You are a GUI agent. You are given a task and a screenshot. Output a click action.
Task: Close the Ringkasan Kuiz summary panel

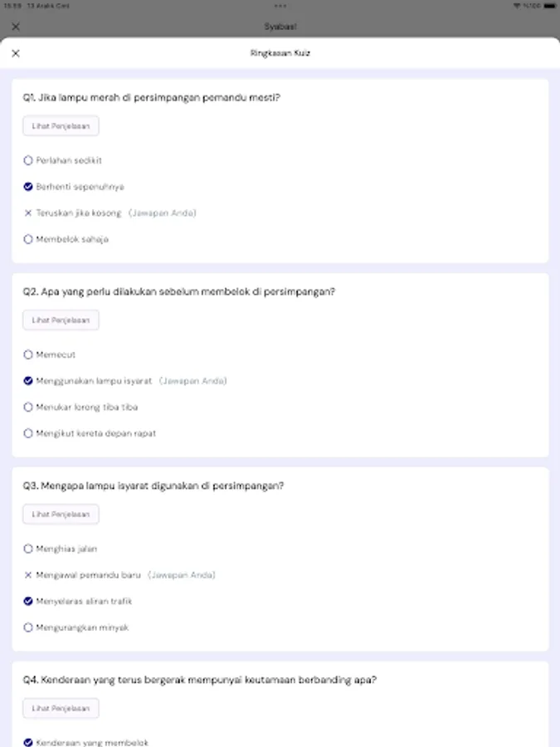pyautogui.click(x=17, y=53)
